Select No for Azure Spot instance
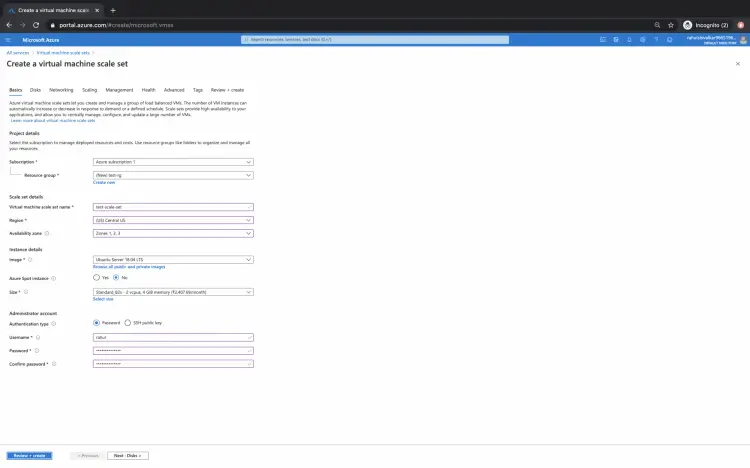This screenshot has height=468, width=750. click(x=116, y=278)
